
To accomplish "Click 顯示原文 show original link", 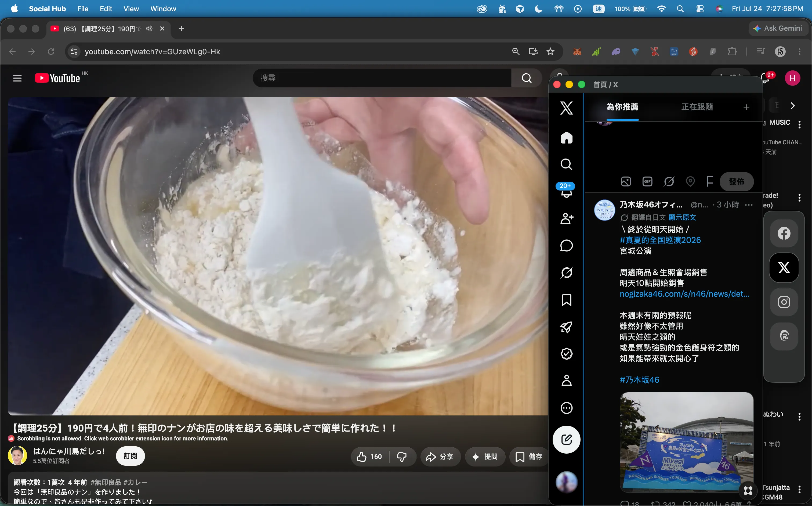I will pyautogui.click(x=682, y=217).
